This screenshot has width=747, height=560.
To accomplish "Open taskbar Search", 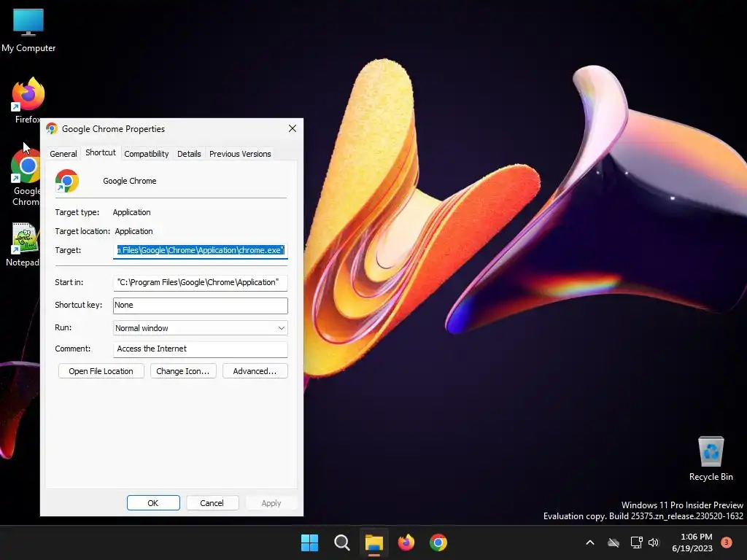I will pyautogui.click(x=341, y=542).
